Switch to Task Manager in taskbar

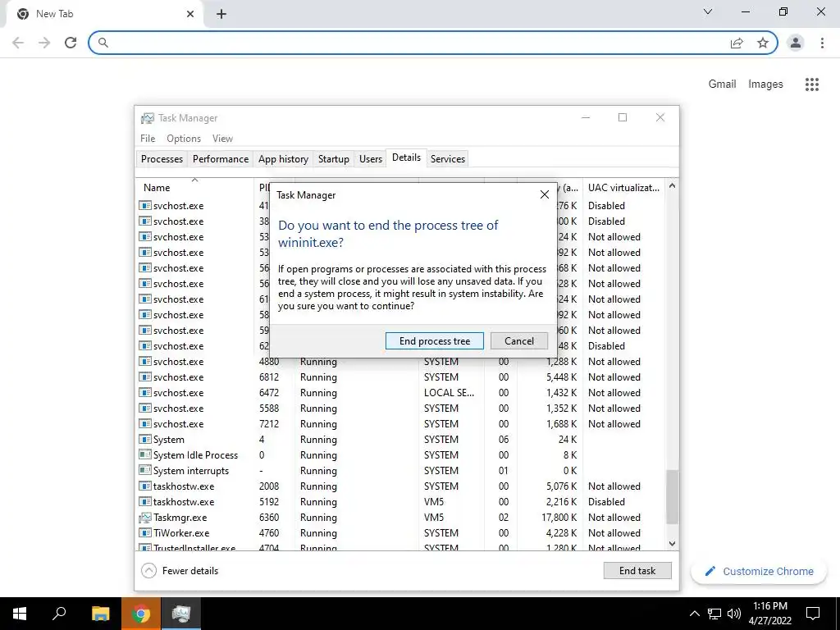(181, 614)
